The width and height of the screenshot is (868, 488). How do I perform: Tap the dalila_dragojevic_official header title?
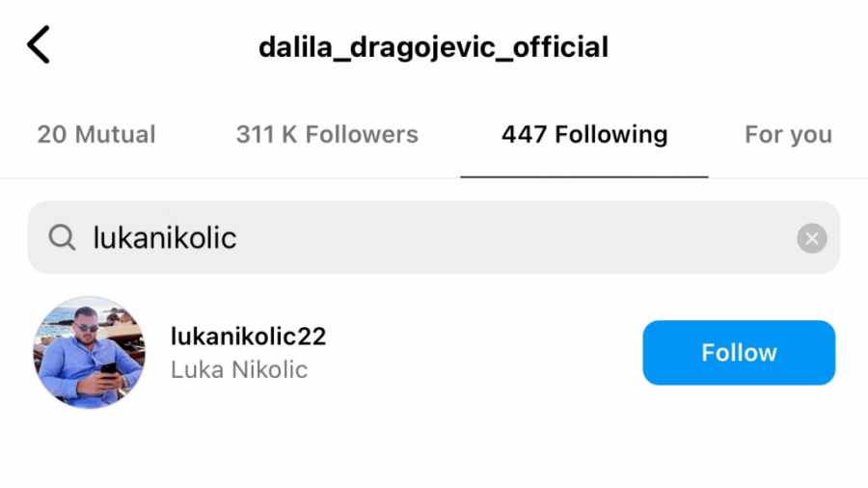tap(433, 47)
